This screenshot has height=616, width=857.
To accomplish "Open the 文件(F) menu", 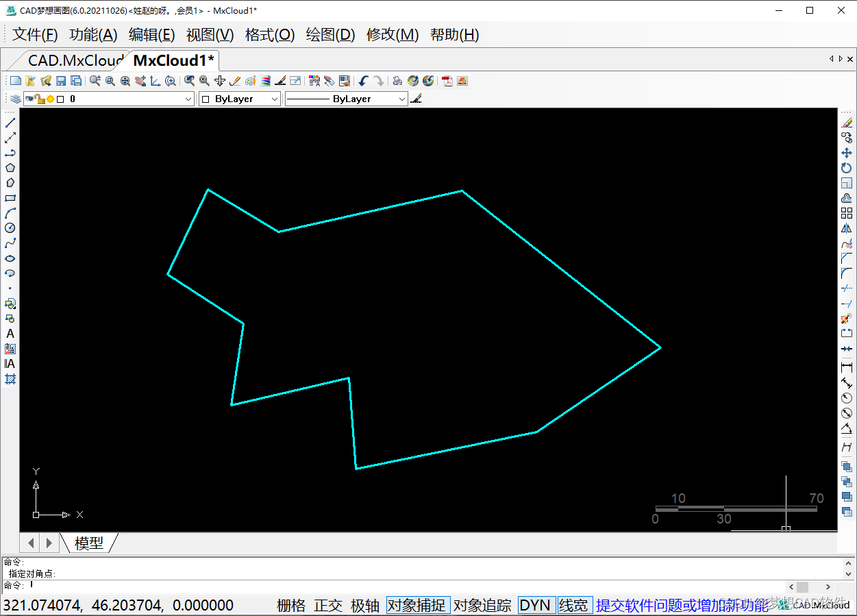I will [35, 35].
